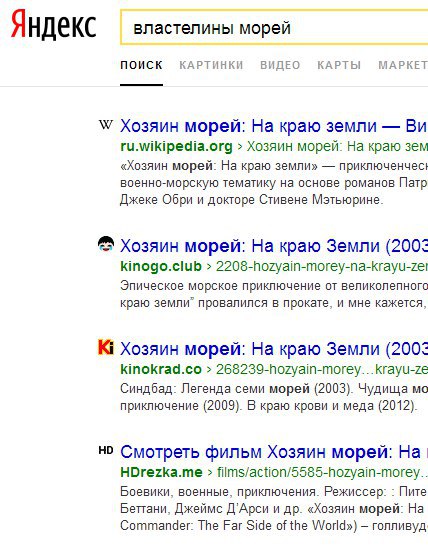Screen dimensions: 428x551
Task: Open the 268239-hozyain-morey path link
Action: pyautogui.click(x=322, y=369)
